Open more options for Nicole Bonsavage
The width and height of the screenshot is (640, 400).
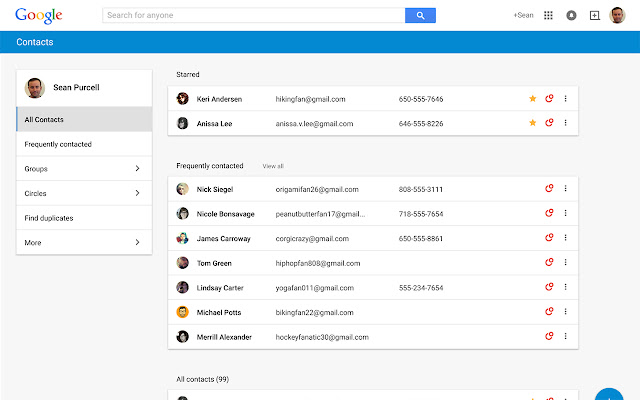coord(565,213)
